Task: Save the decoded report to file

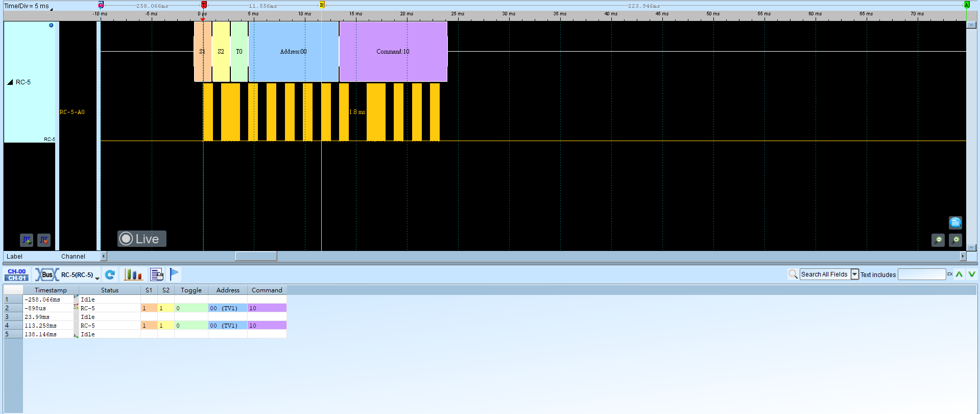Action: [x=157, y=274]
